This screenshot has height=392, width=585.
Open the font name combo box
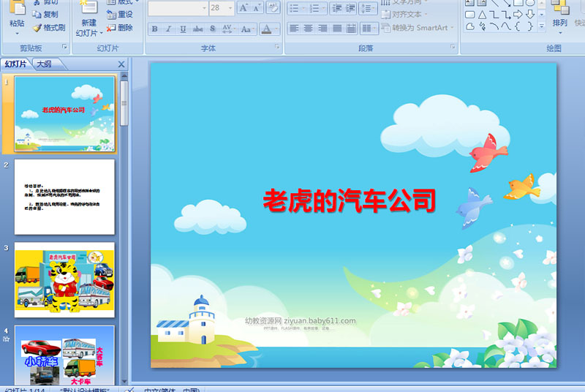[x=178, y=8]
